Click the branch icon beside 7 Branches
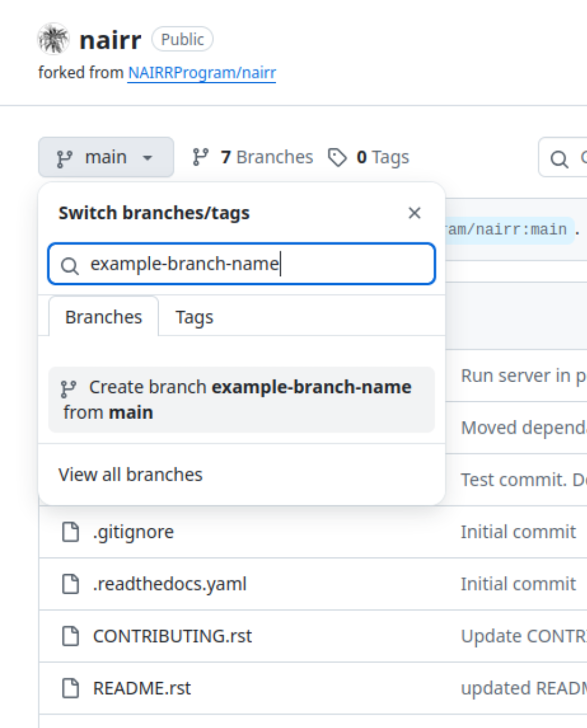Image resolution: width=587 pixels, height=728 pixels. pyautogui.click(x=200, y=157)
